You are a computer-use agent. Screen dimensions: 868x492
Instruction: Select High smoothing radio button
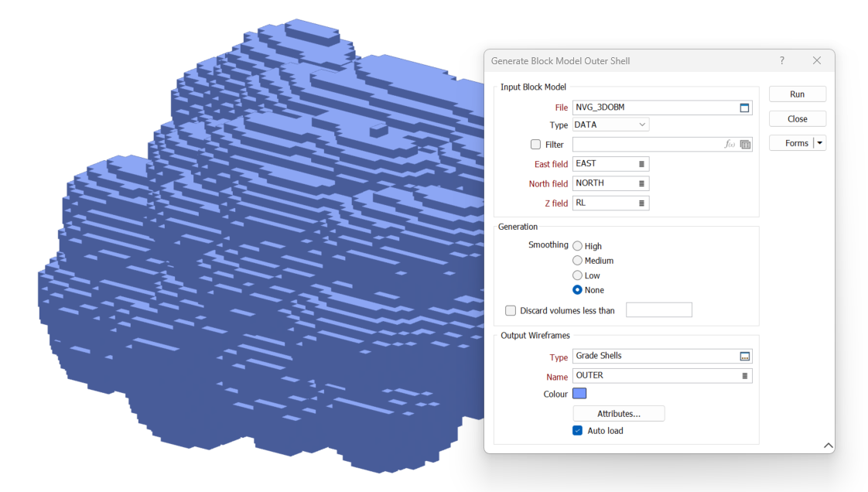(577, 246)
